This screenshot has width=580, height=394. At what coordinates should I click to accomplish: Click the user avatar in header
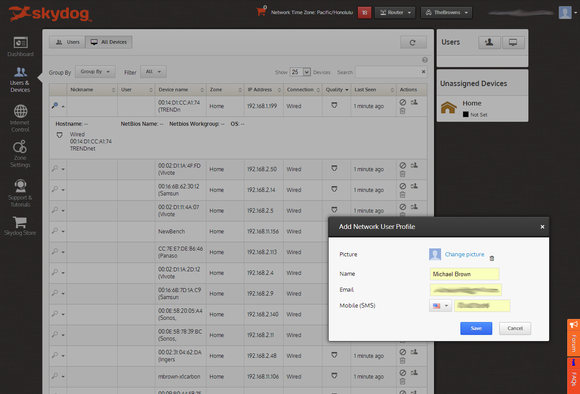pos(565,13)
